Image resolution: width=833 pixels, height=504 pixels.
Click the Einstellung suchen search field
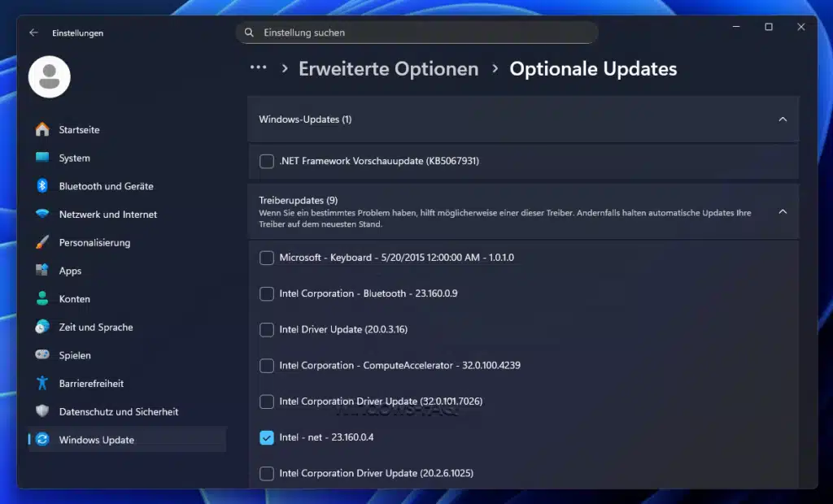click(x=416, y=33)
